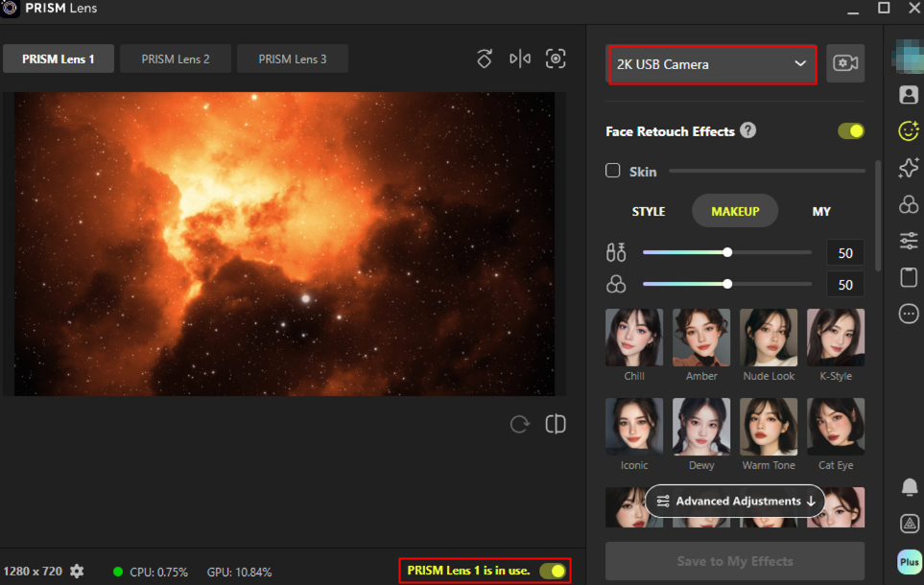924x585 pixels.
Task: Flip the preview horizontally
Action: 520,59
